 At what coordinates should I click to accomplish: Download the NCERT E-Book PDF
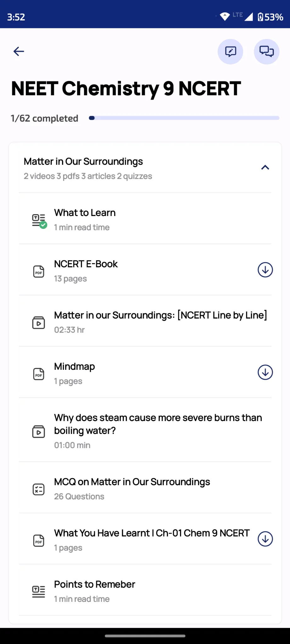click(x=265, y=269)
